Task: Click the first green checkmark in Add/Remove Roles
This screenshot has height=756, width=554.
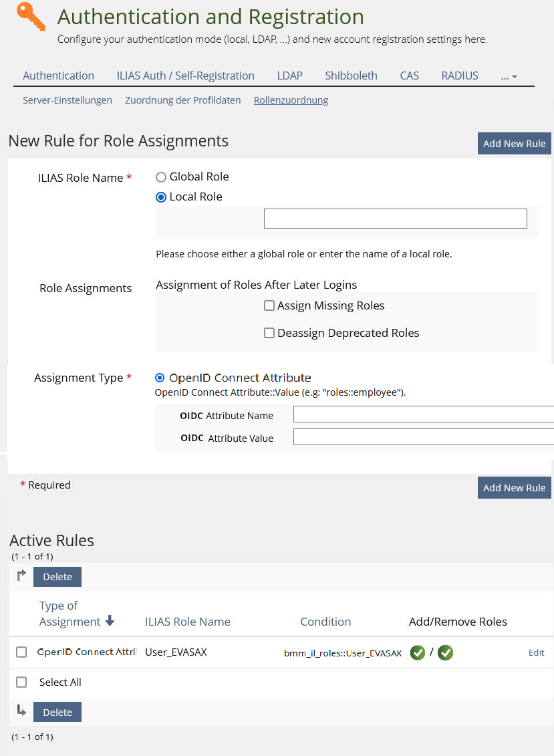Action: point(418,652)
